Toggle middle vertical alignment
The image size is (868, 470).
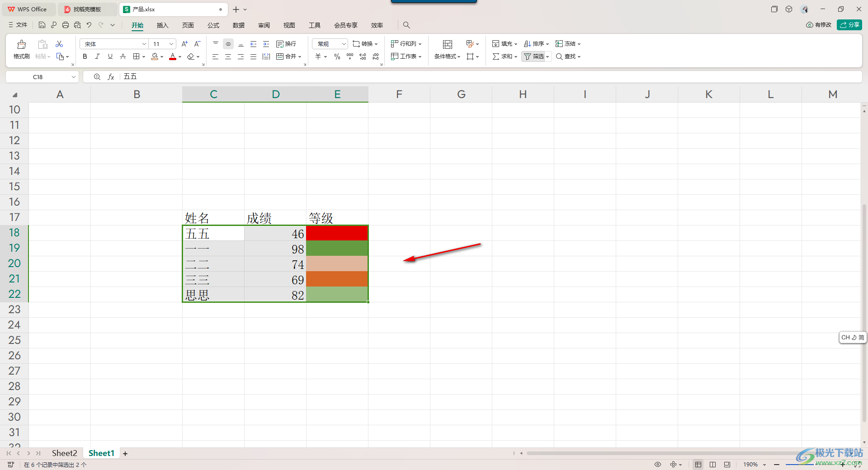[x=228, y=44]
